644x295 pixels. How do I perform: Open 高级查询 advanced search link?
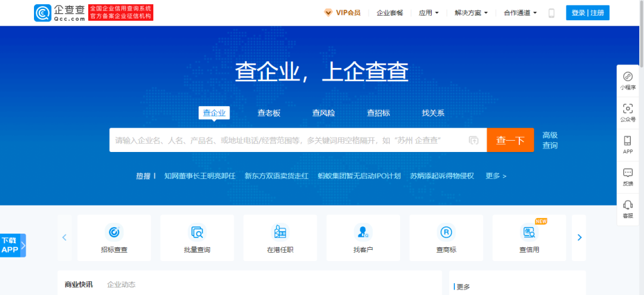pos(550,140)
